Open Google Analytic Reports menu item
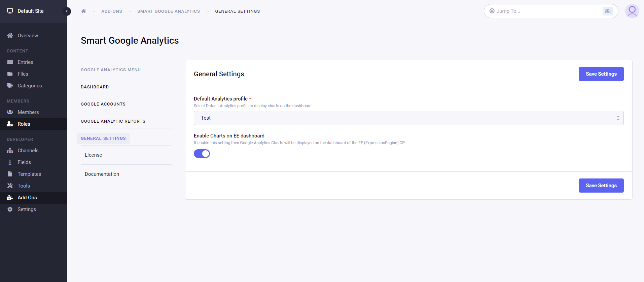Screen dimensions: 644x282 pyautogui.click(x=113, y=121)
